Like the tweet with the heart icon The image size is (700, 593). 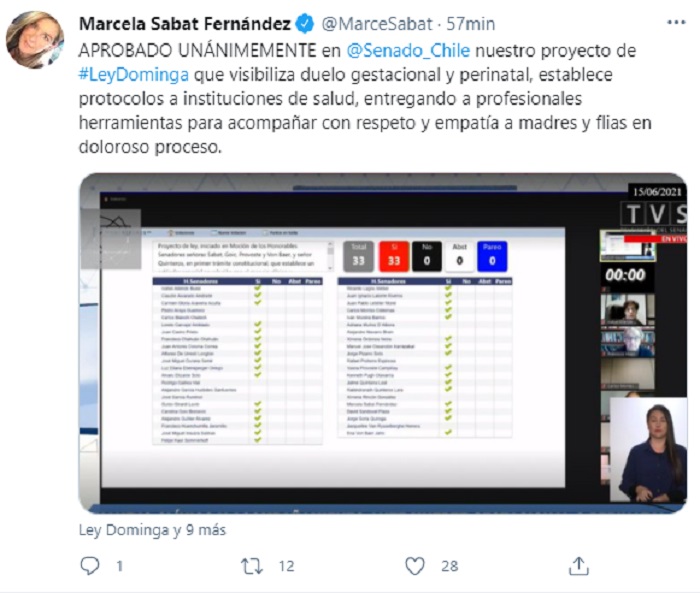415,566
